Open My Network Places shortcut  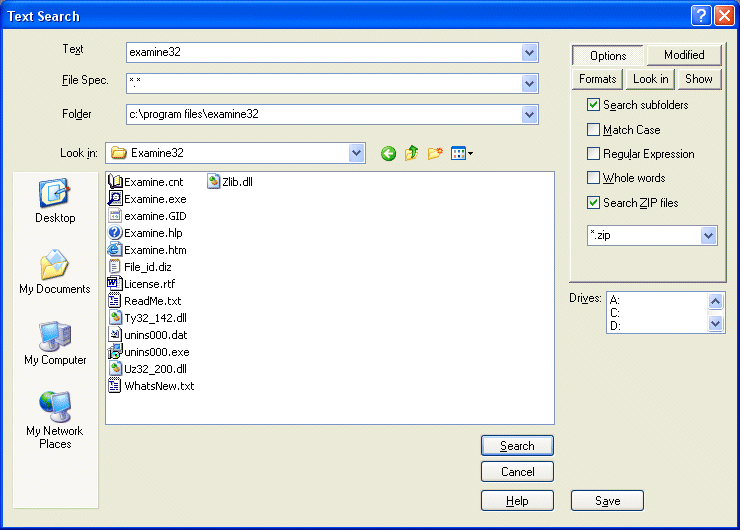pos(55,406)
